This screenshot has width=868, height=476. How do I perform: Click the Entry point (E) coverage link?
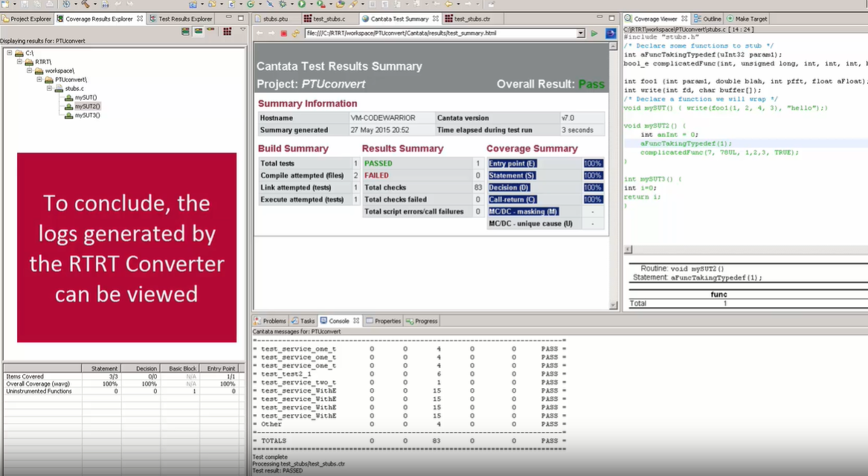[x=512, y=164]
